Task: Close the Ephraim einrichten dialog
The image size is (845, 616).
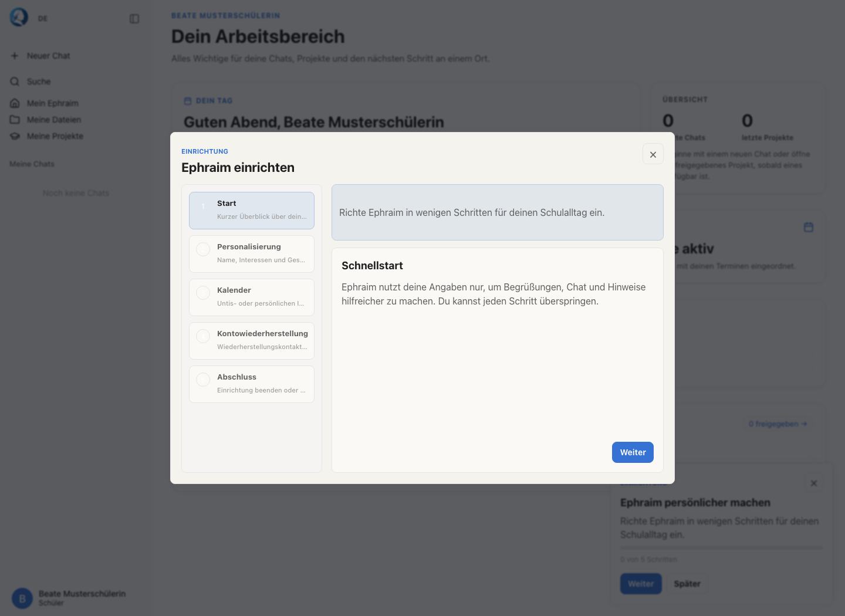Action: [653, 154]
